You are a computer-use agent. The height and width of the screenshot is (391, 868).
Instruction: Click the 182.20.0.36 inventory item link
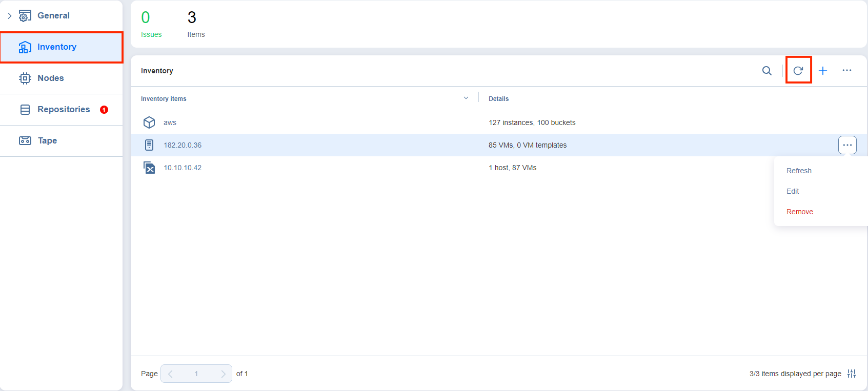point(183,145)
